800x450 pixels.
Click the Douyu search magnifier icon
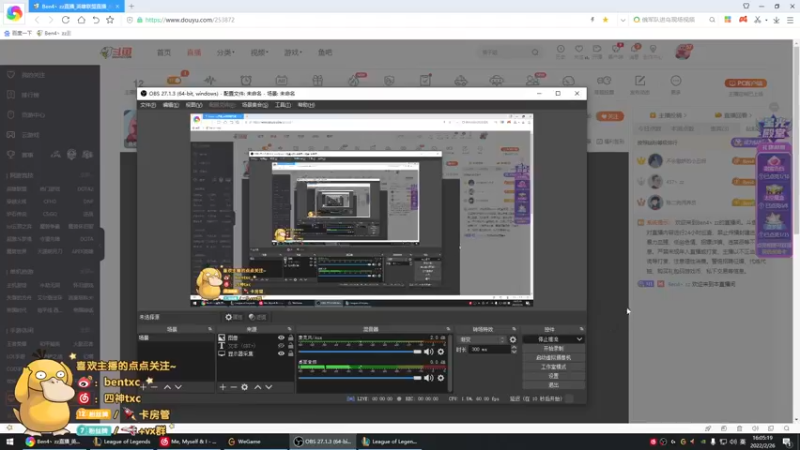click(x=535, y=52)
